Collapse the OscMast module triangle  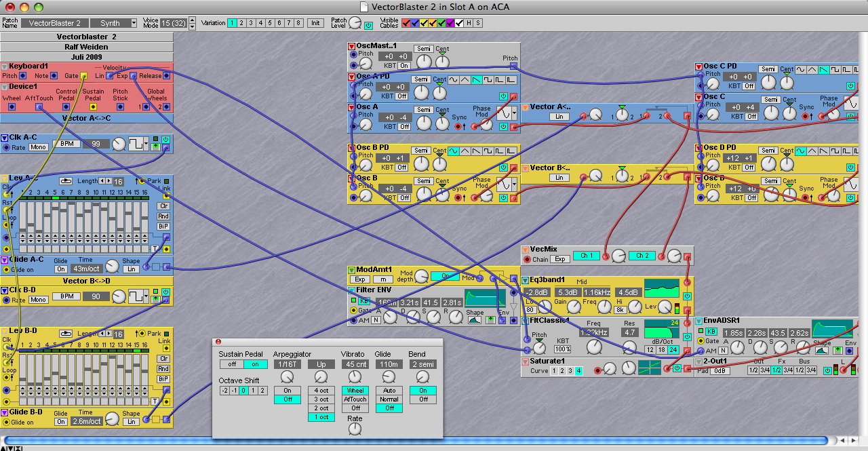(351, 46)
